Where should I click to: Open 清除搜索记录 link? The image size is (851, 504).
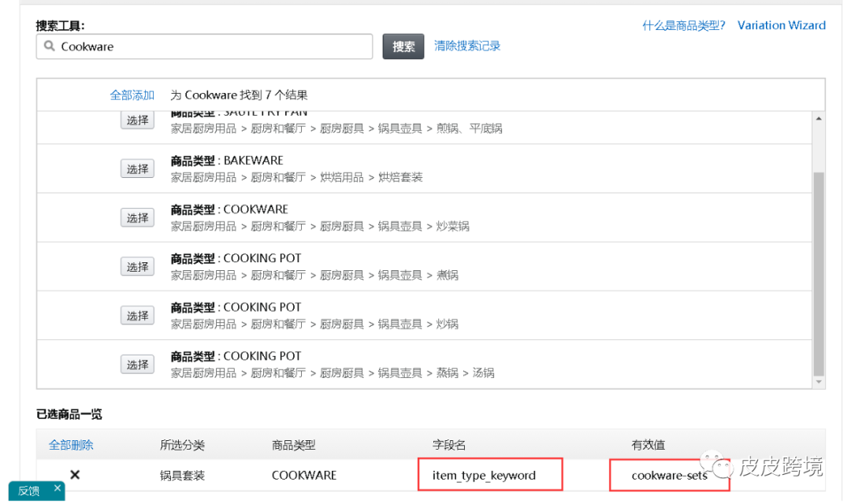tap(466, 46)
